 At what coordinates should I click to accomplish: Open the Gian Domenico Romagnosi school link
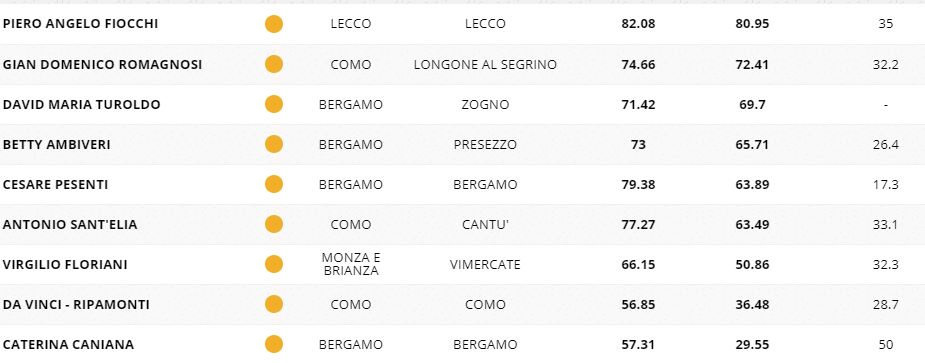[x=103, y=64]
